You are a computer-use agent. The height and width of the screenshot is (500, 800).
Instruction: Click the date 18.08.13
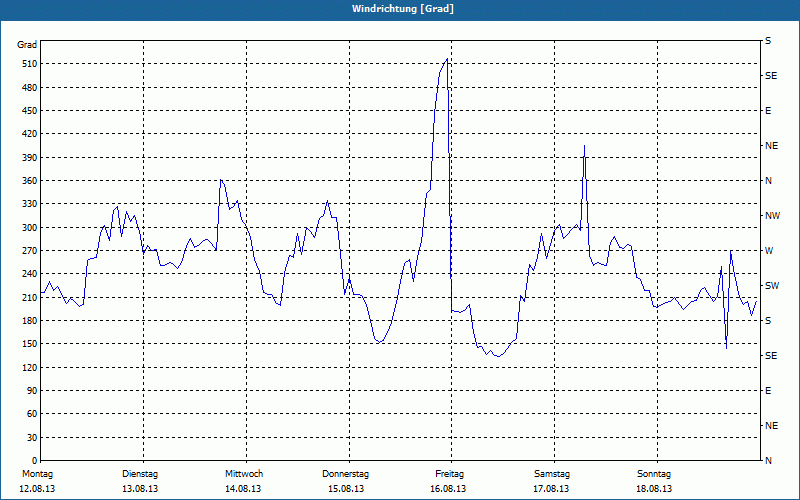[x=654, y=489]
